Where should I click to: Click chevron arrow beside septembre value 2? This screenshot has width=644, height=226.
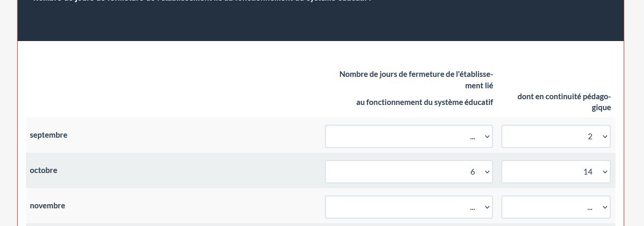pyautogui.click(x=605, y=137)
